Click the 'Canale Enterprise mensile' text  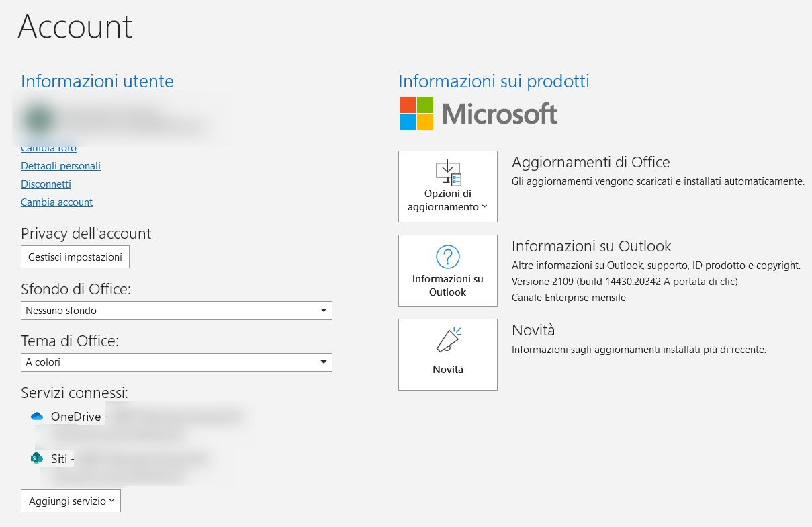568,297
